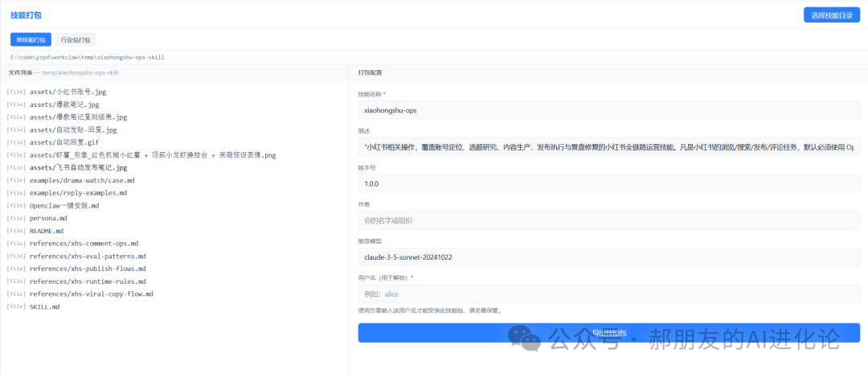The height and width of the screenshot is (374, 868).
Task: Click the 导出技能包 export button
Action: pyautogui.click(x=609, y=332)
